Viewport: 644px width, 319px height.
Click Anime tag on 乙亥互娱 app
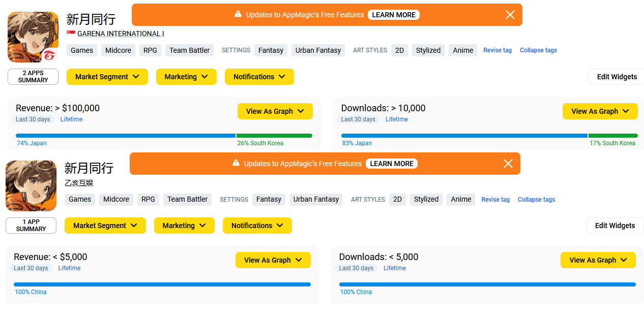[461, 199]
